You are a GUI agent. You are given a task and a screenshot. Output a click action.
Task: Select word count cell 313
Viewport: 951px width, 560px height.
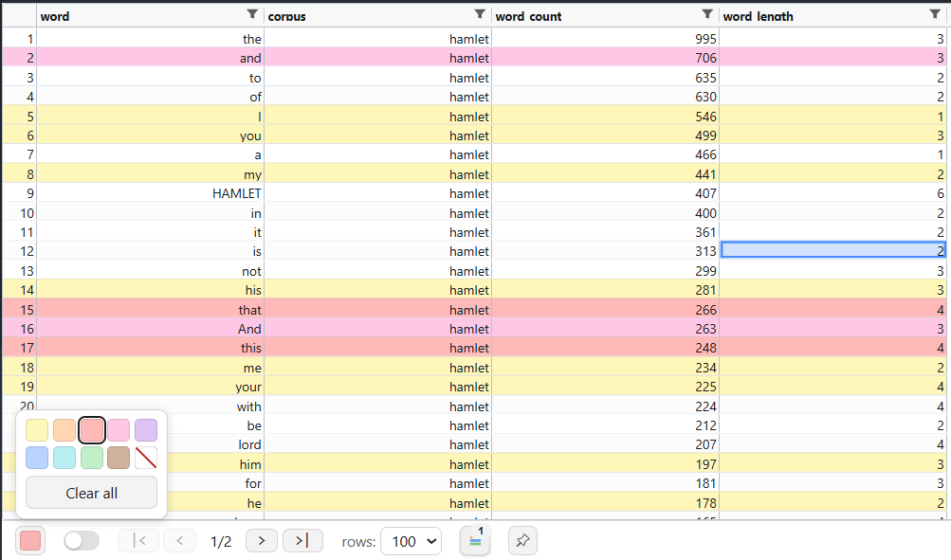(605, 251)
